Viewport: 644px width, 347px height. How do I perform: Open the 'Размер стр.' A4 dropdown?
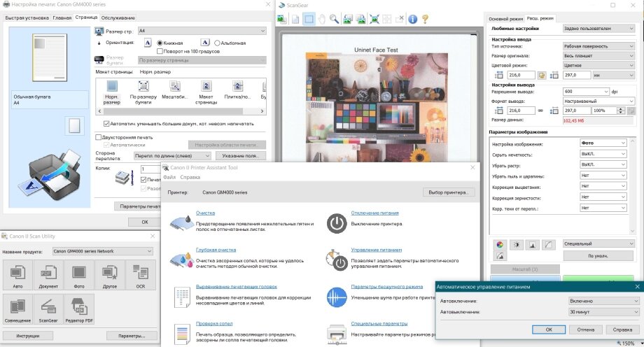202,31
